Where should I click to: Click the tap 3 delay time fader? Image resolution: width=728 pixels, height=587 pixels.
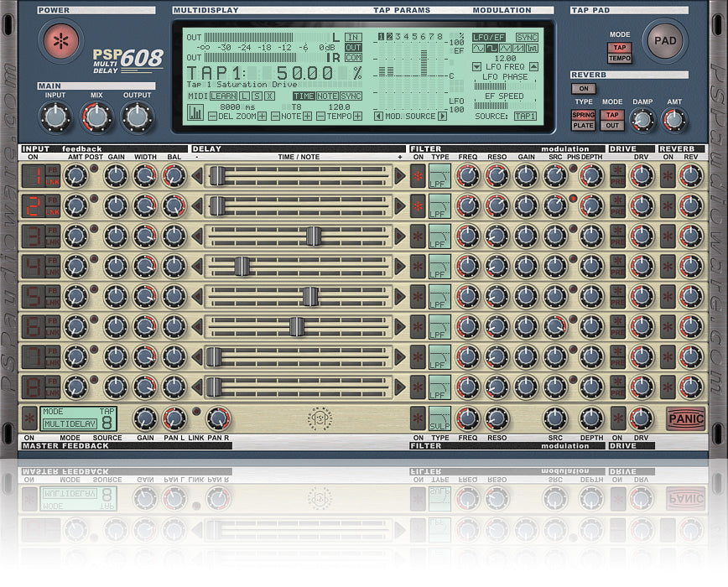pyautogui.click(x=314, y=236)
